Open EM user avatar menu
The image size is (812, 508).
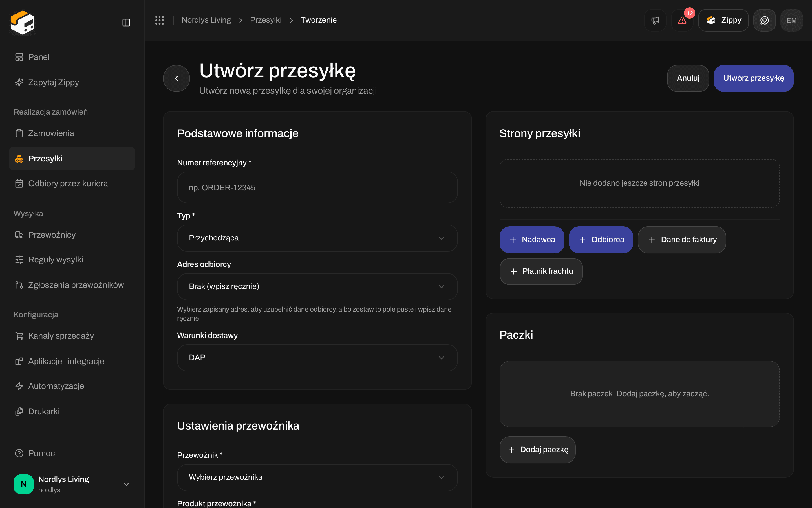(791, 20)
